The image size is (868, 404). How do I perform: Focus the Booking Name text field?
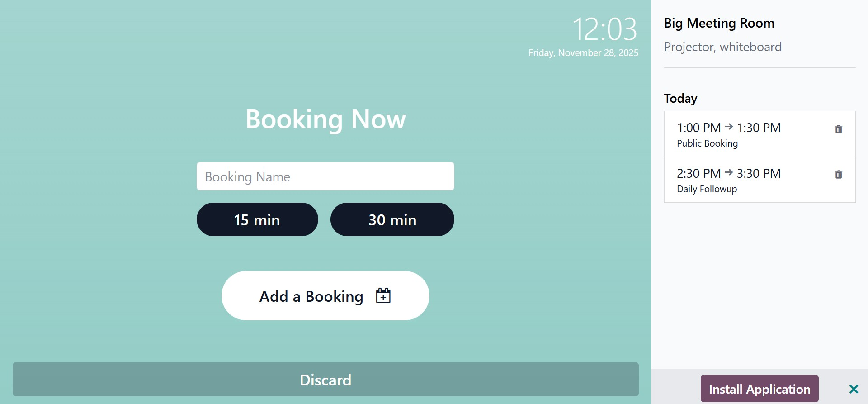coord(325,176)
